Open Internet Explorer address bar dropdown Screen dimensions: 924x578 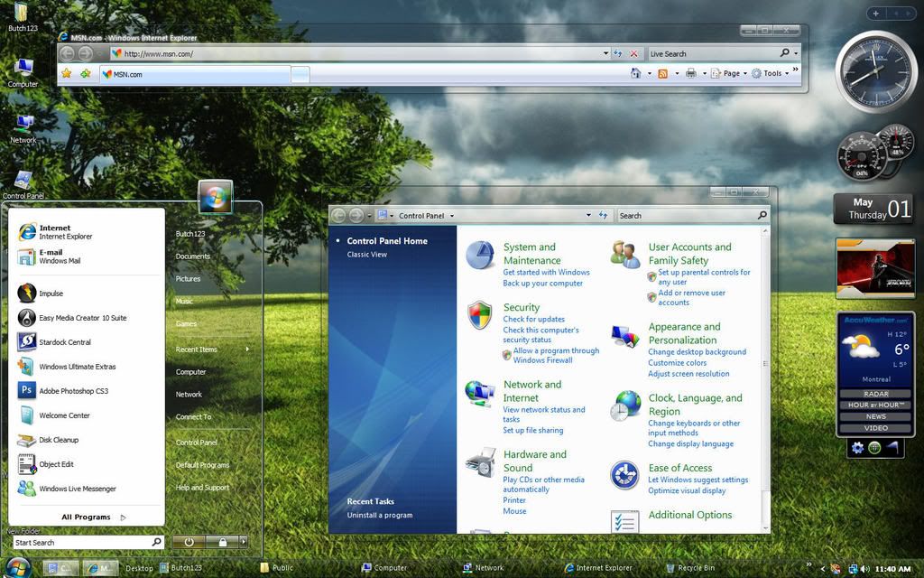605,53
